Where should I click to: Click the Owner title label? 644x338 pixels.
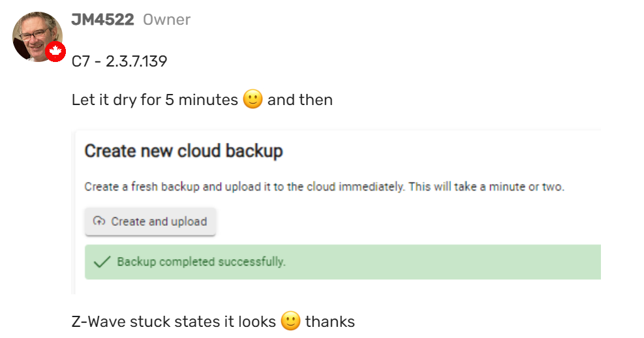click(167, 20)
